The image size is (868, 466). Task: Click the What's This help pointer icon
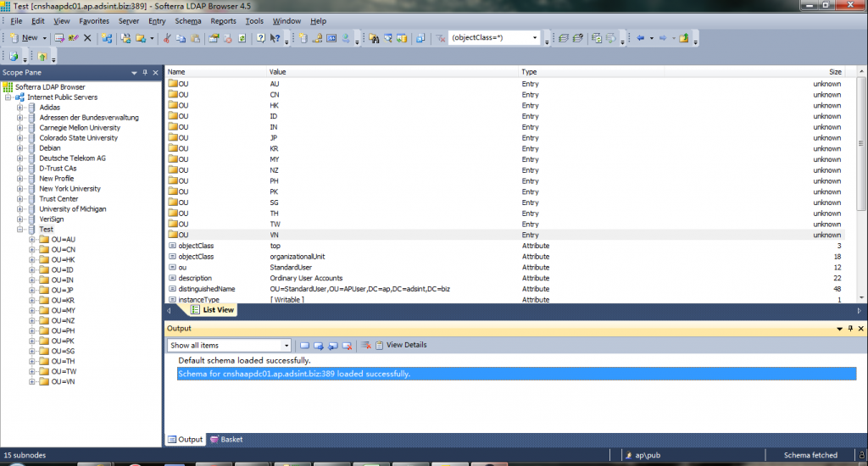[x=275, y=38]
